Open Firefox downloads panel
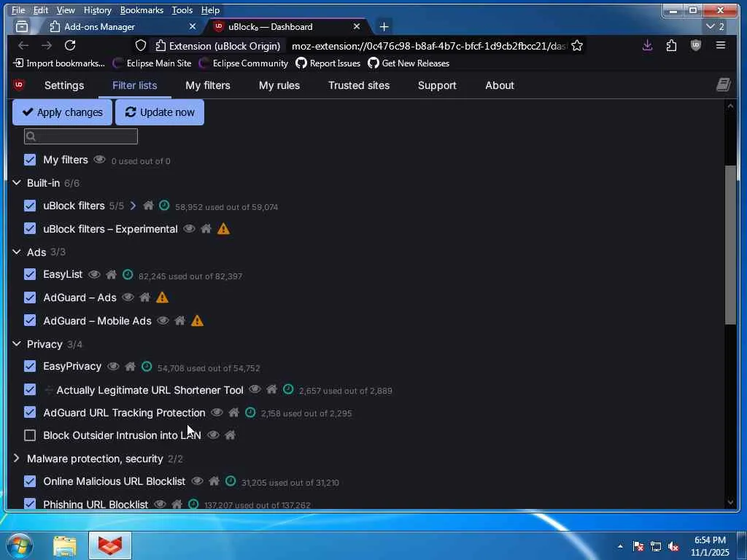The width and height of the screenshot is (747, 560). 647,46
